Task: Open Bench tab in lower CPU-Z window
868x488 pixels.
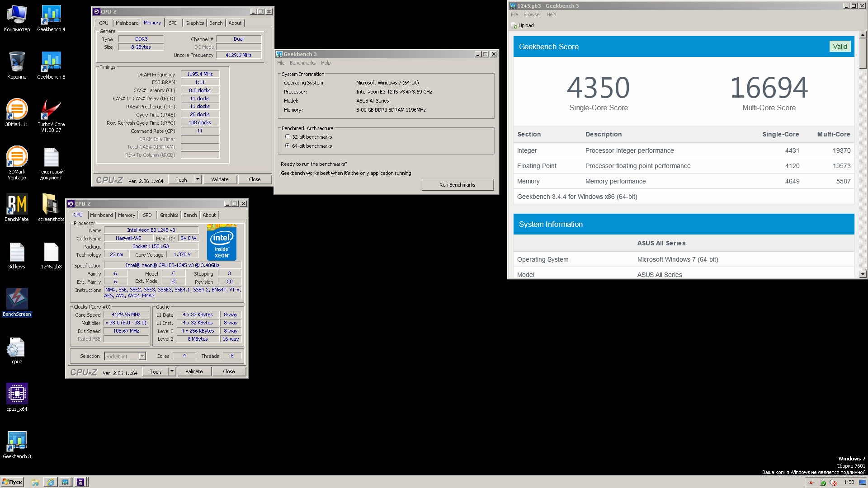Action: coord(190,215)
